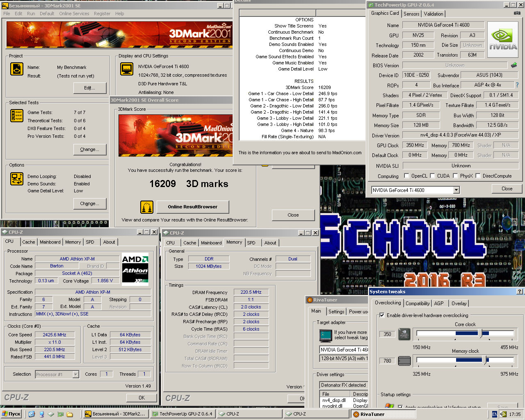525x420 pixels.
Task: Click the core clock value field showing 350
Action: 387,334
